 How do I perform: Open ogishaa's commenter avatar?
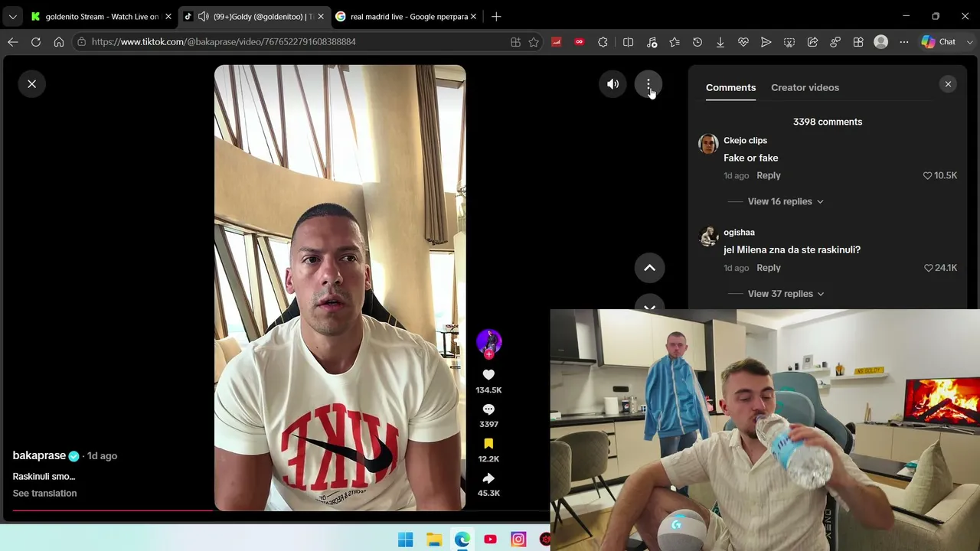click(708, 236)
